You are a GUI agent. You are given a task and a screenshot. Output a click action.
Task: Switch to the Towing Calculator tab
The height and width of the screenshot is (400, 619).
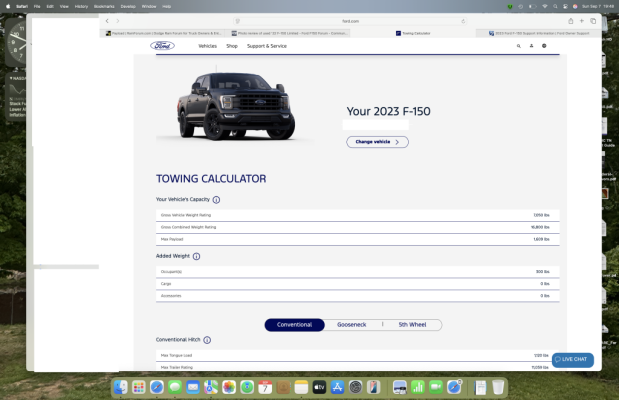point(413,34)
